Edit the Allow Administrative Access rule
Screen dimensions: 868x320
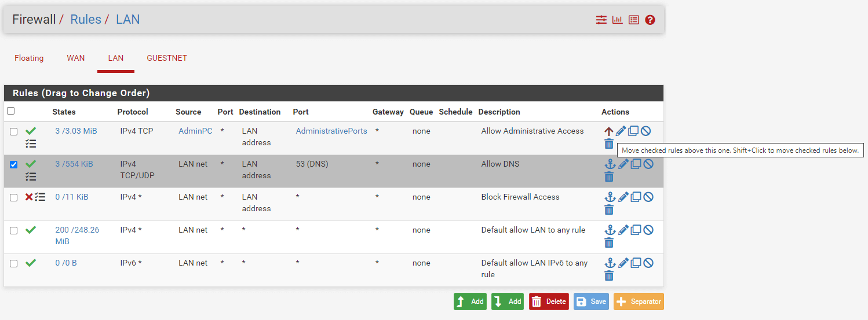pos(621,131)
